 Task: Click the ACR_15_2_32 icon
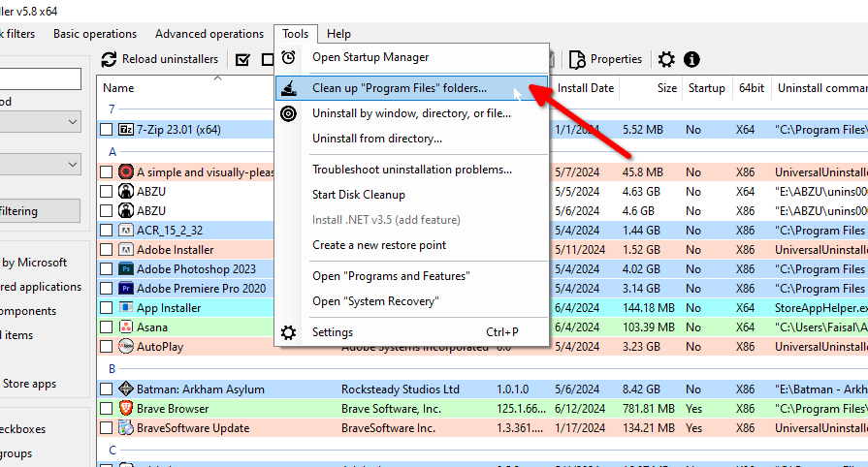(126, 231)
